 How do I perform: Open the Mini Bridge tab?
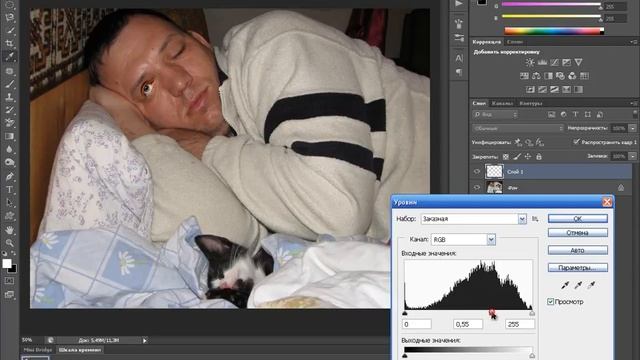37,350
